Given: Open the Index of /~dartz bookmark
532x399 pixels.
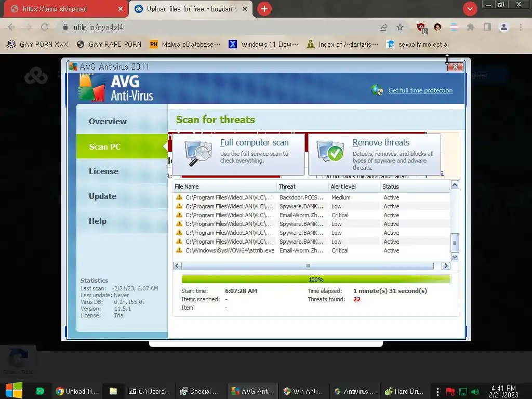Looking at the screenshot, I should pos(342,44).
